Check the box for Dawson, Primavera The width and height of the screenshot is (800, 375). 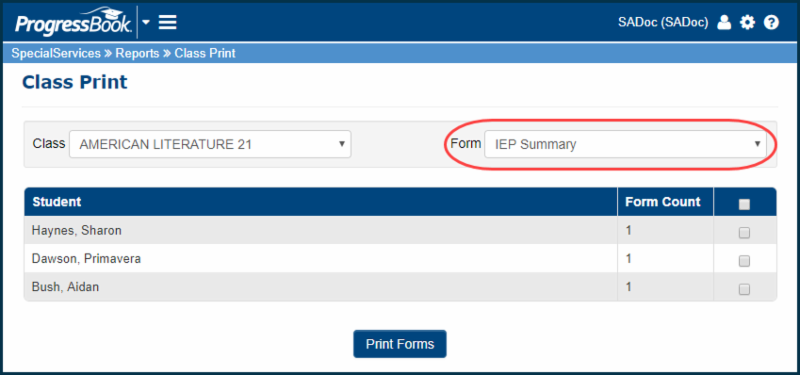(x=744, y=261)
